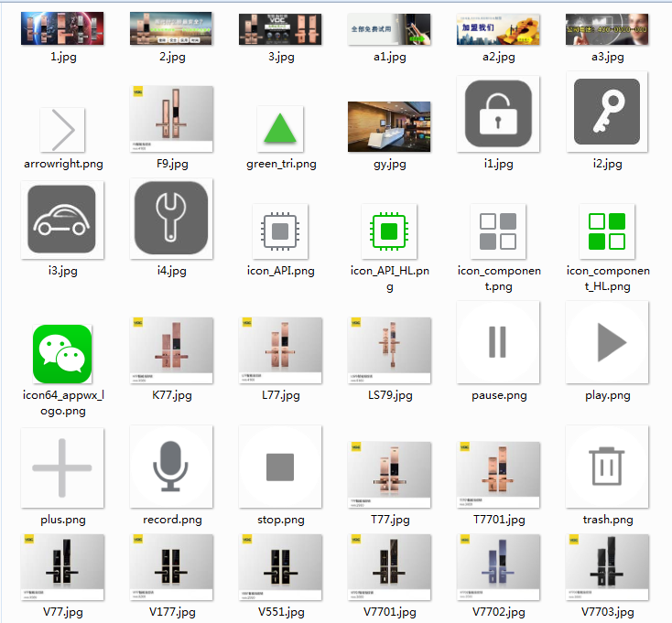Open the icon64_appwx_logo.png WeChat icon
This screenshot has width=672, height=623.
[62, 354]
